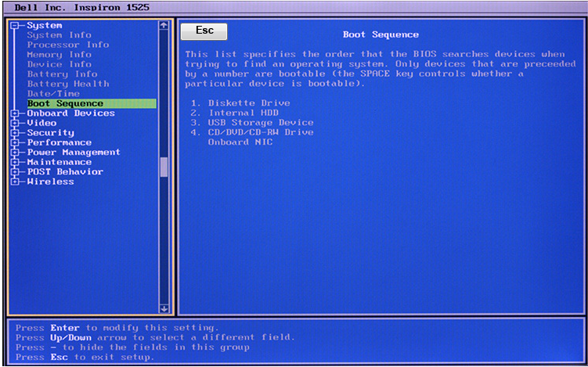Select Memory Info entry
588x367 pixels.
59,55
